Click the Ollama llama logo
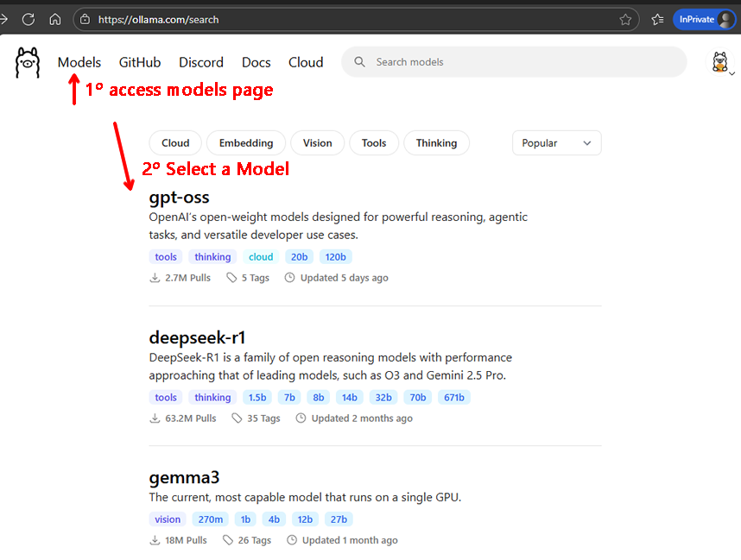Viewport: 741px width, 560px height. click(28, 63)
